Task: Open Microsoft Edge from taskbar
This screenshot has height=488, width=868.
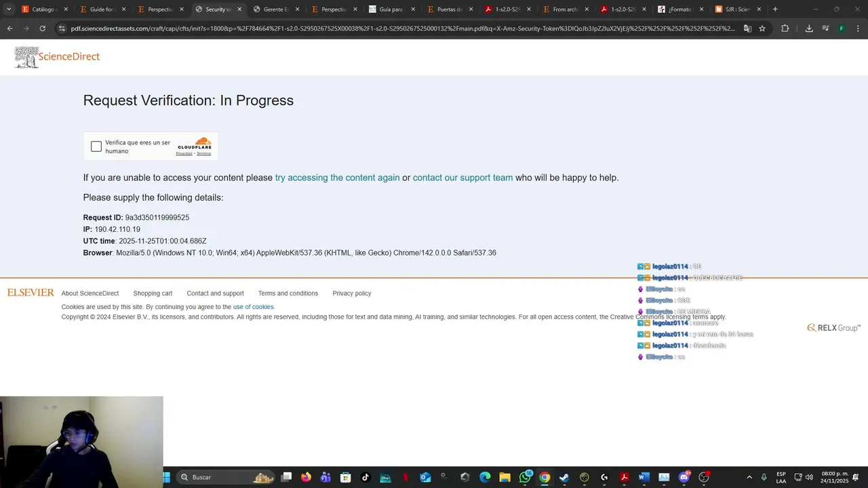Action: coord(485,477)
